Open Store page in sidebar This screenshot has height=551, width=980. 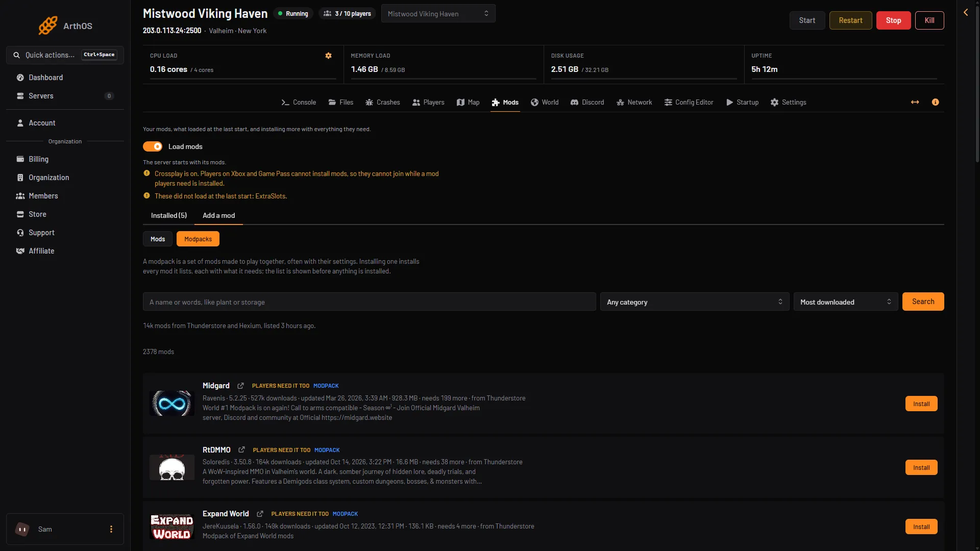point(65,214)
